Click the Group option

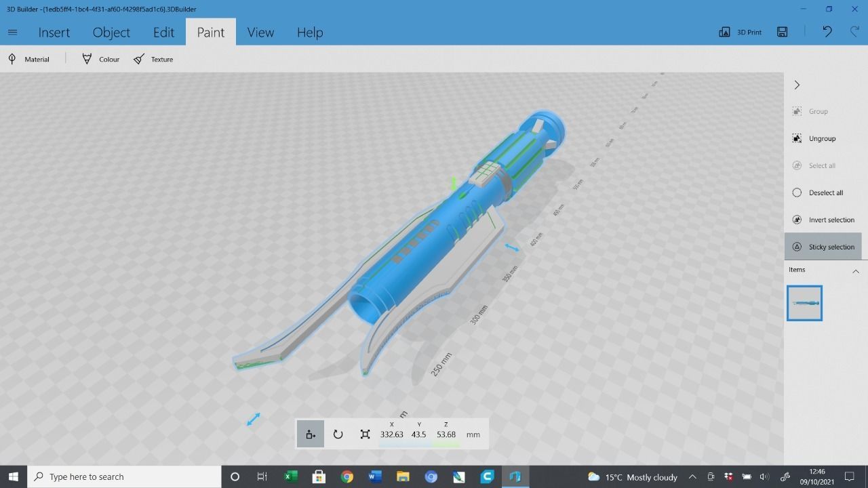810,111
